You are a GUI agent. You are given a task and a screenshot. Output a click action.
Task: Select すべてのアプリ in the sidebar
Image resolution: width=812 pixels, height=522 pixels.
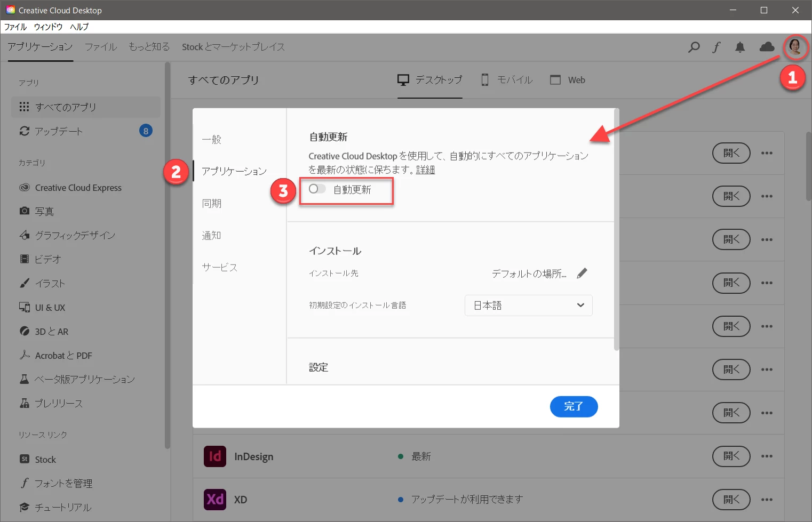click(85, 107)
